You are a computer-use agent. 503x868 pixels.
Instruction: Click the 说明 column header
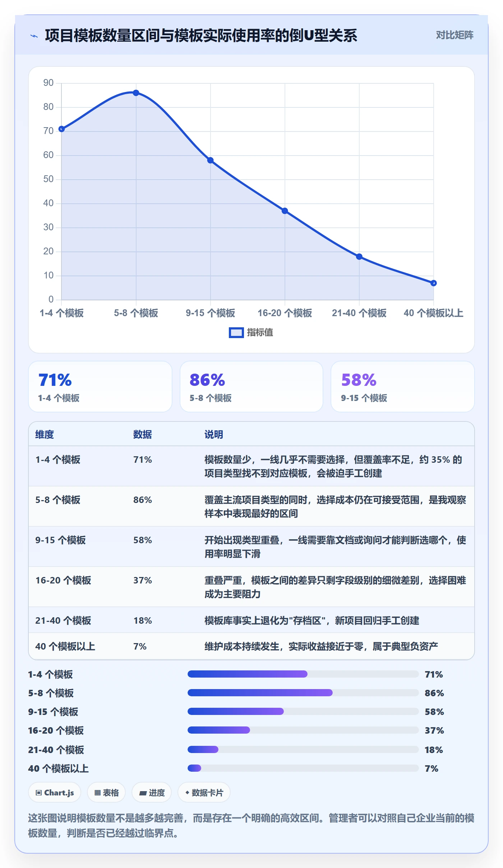point(214,434)
